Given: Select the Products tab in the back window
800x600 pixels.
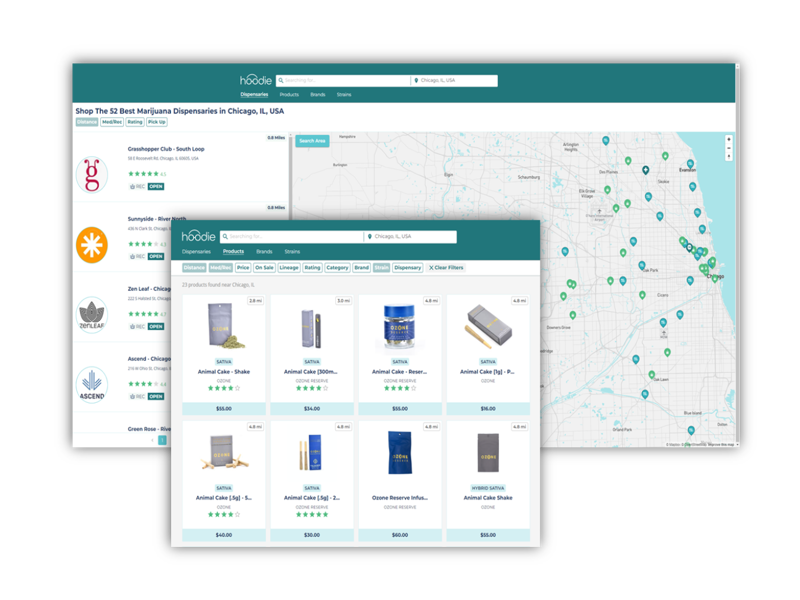Looking at the screenshot, I should pos(289,94).
